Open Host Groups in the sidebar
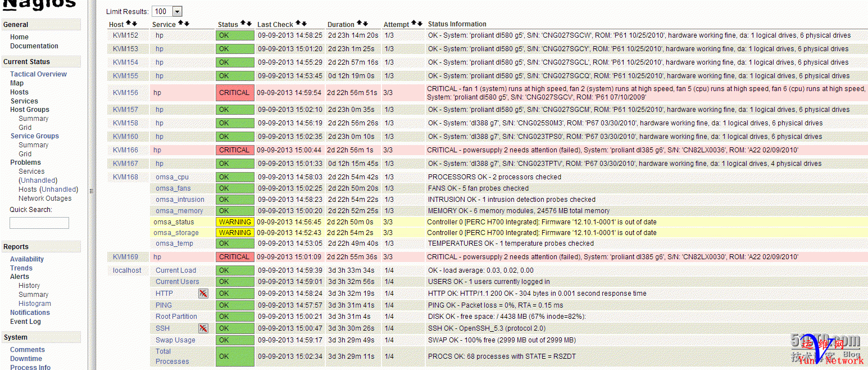The width and height of the screenshot is (868, 370). [x=30, y=110]
